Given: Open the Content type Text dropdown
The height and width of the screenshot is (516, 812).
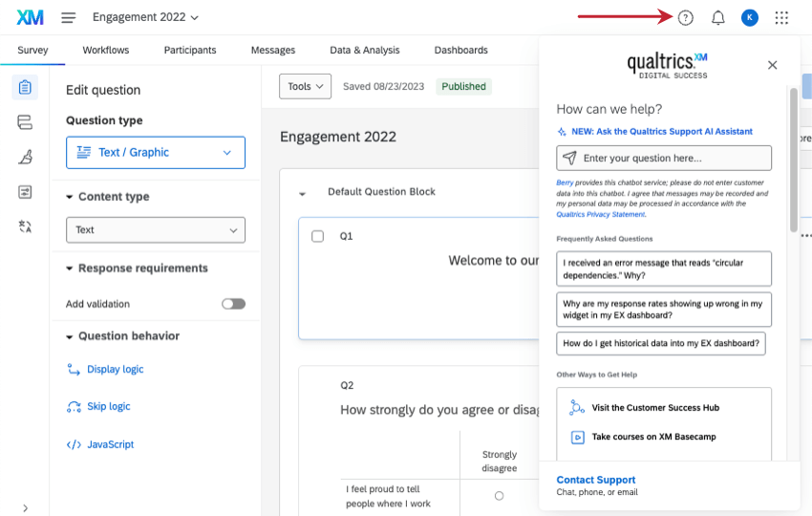Looking at the screenshot, I should [x=156, y=229].
